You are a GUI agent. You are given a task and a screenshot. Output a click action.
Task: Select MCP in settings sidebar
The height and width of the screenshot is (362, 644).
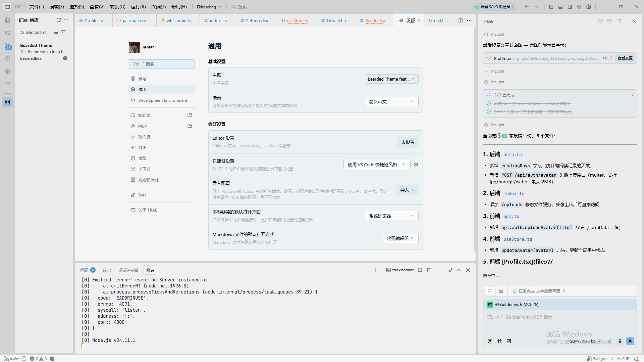143,126
